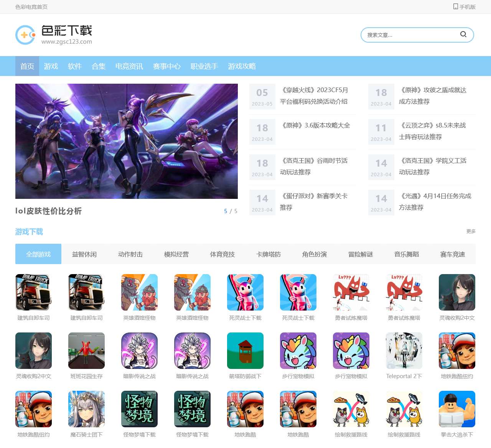Open the 拳击大逃杀下 game icon
Image resolution: width=491 pixels, height=448 pixels.
coord(457,409)
